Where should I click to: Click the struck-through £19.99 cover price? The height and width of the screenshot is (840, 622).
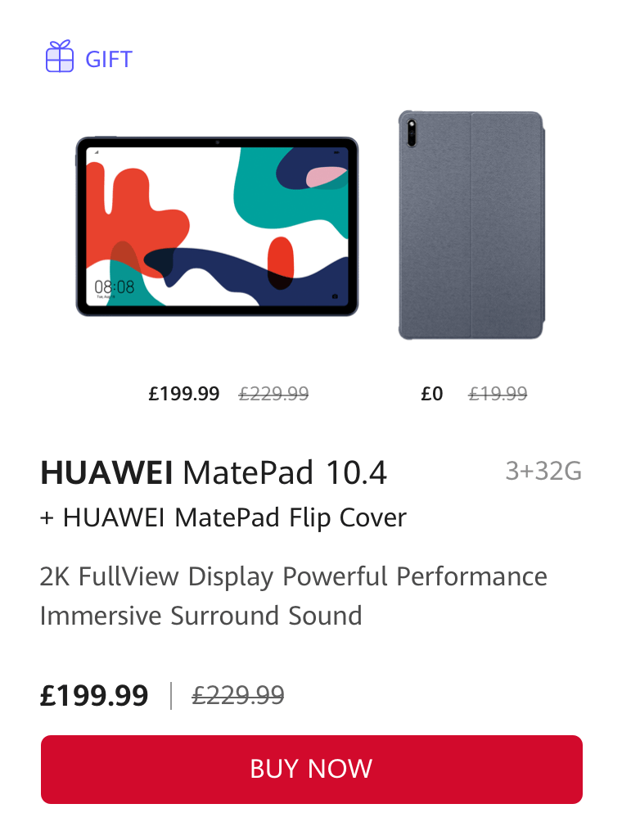click(x=498, y=394)
